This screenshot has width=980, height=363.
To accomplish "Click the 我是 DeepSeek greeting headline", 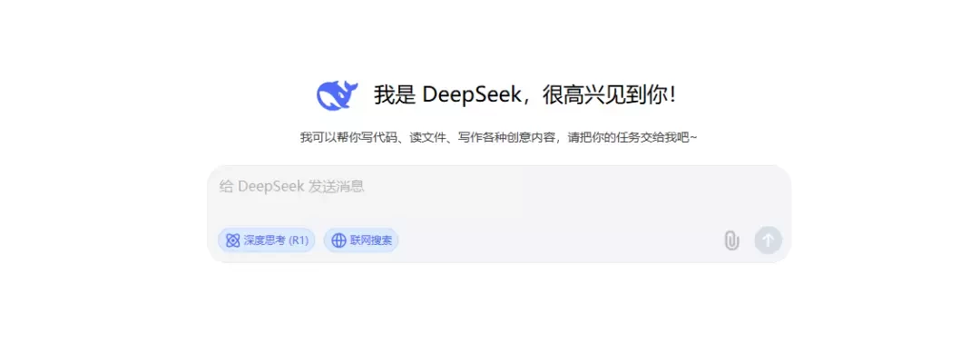I will pyautogui.click(x=525, y=95).
